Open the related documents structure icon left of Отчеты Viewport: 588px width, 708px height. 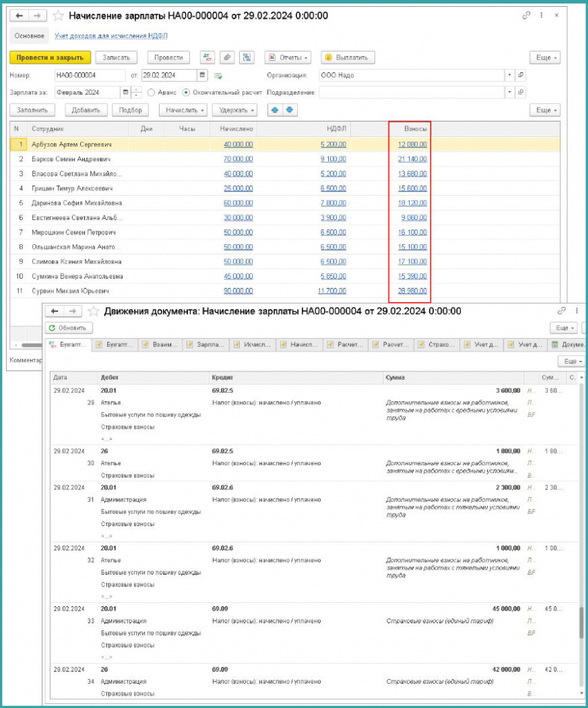tap(247, 57)
